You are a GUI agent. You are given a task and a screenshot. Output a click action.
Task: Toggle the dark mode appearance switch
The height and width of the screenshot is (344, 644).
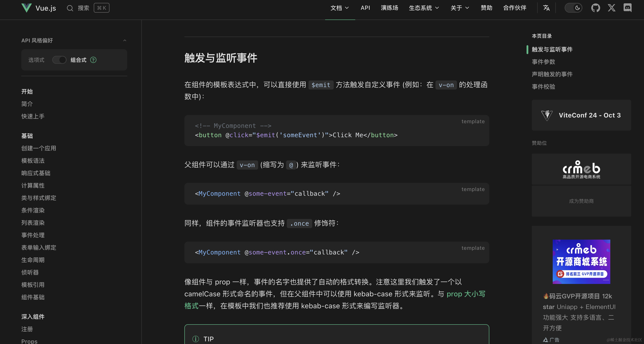[x=573, y=8]
